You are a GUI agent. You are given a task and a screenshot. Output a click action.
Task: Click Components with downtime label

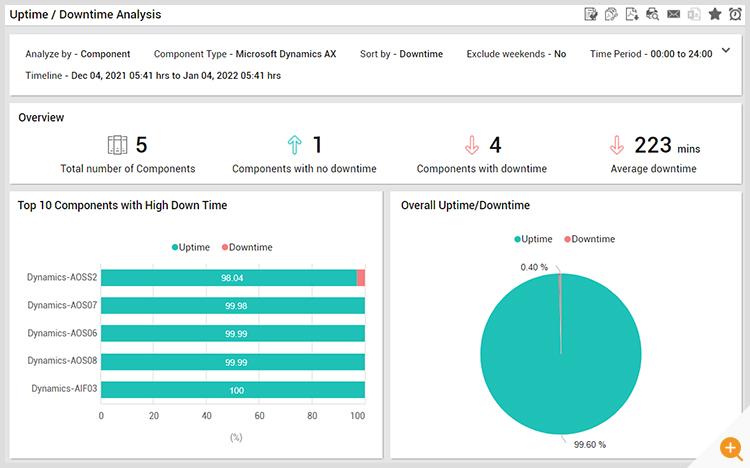pyautogui.click(x=482, y=169)
